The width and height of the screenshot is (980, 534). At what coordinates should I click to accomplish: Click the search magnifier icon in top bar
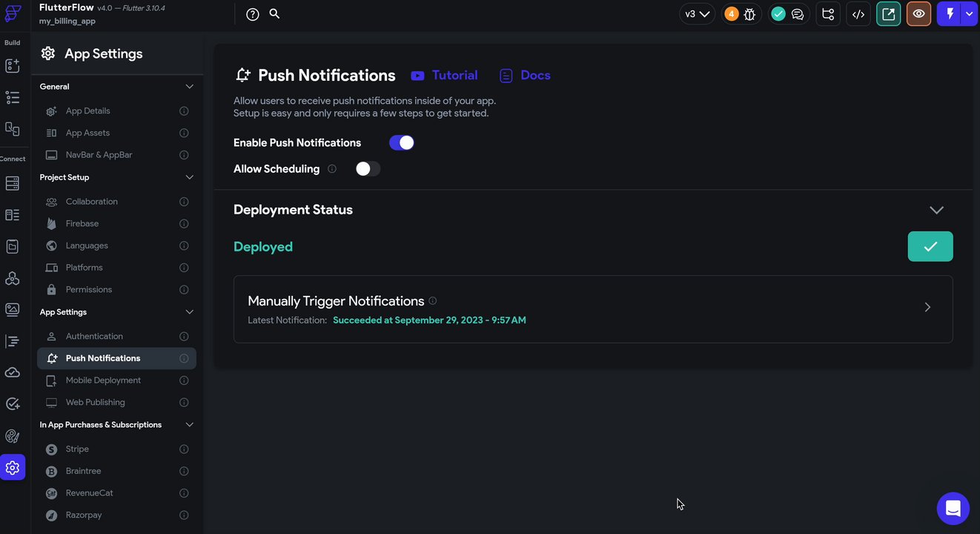274,13
